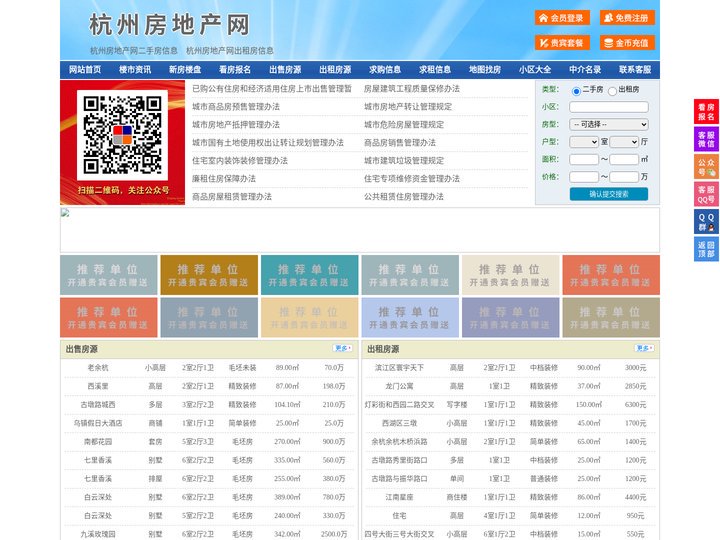Click the purple 客服微信 sidebar icon
The height and width of the screenshot is (540, 720).
pos(706,139)
